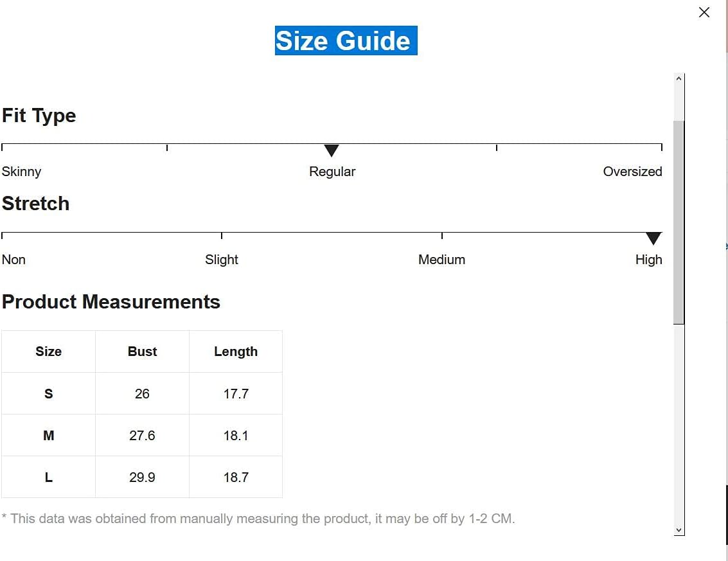Click the Regular fit label

332,172
